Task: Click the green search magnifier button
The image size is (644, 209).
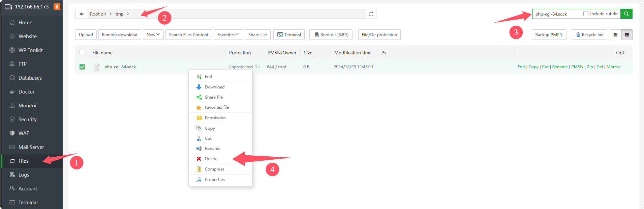Action: (x=626, y=14)
